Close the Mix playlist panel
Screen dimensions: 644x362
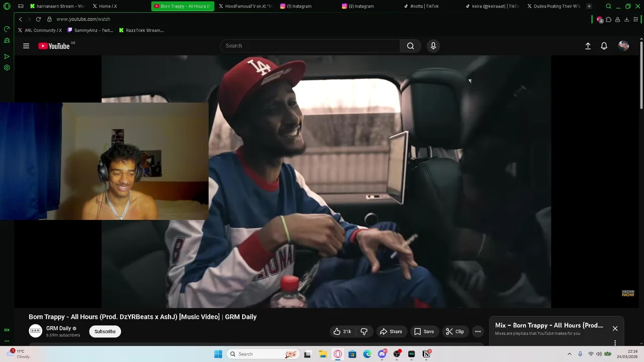(x=615, y=328)
